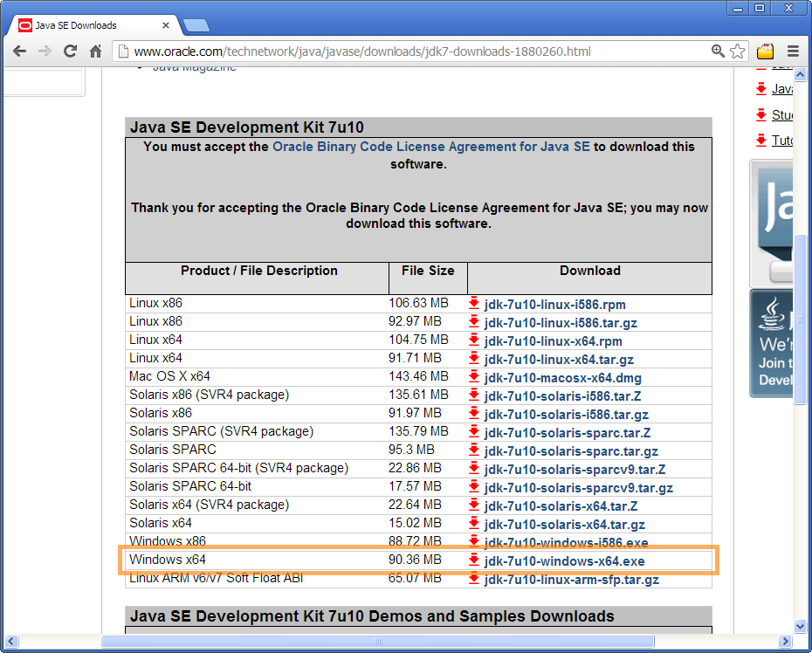Open the jdk-7u10-solaris-sparc.tar.gz link
Screen dimensions: 812x653
pyautogui.click(x=571, y=451)
